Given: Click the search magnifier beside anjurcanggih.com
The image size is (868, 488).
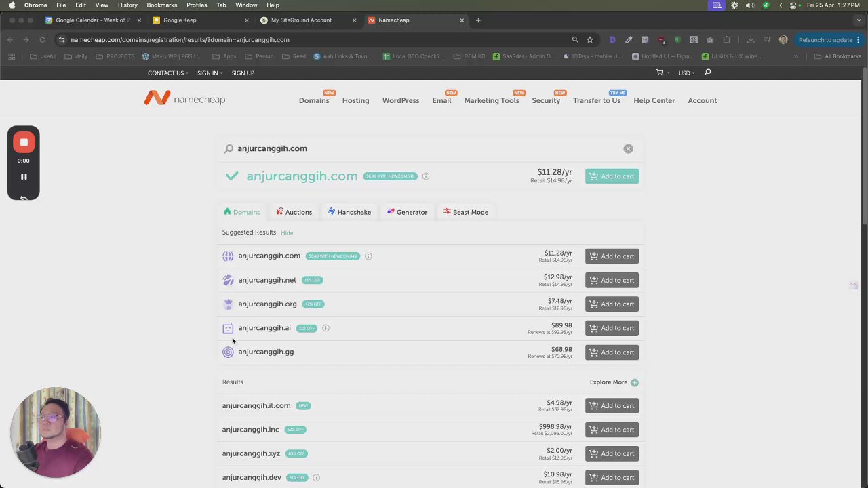Looking at the screenshot, I should pos(229,148).
